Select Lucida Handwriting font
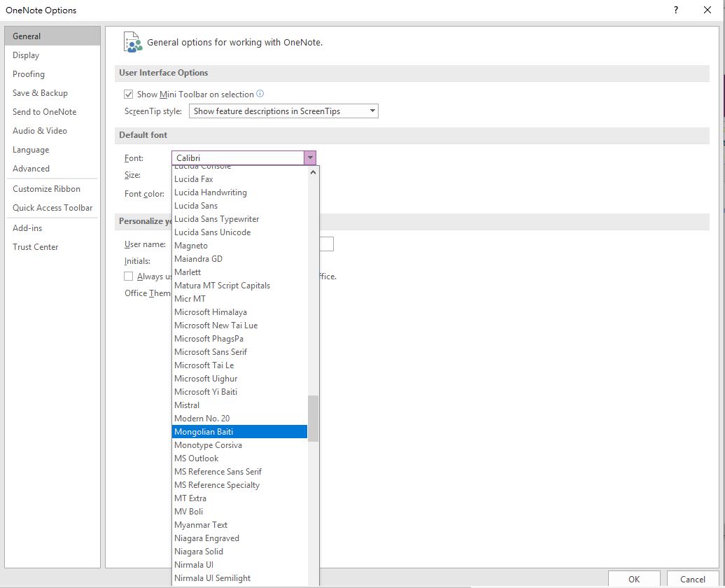The width and height of the screenshot is (725, 588). (x=239, y=192)
